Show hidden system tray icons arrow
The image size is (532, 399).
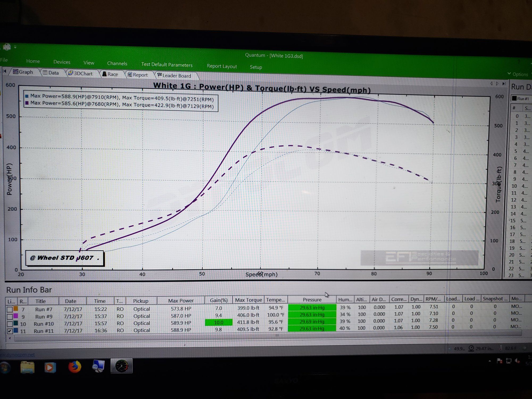pyautogui.click(x=490, y=361)
